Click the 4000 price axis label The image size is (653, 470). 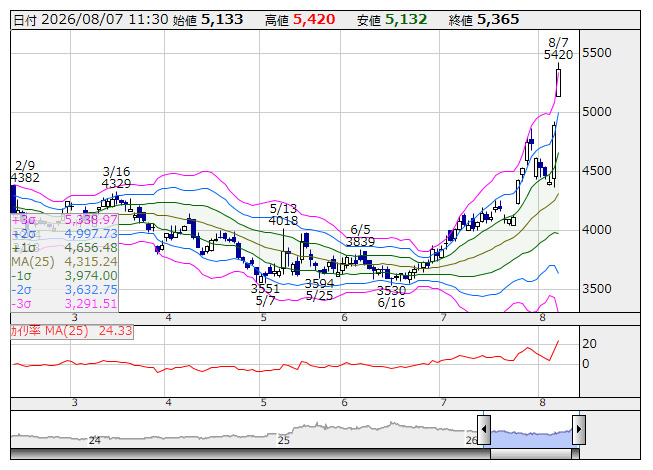tap(597, 230)
